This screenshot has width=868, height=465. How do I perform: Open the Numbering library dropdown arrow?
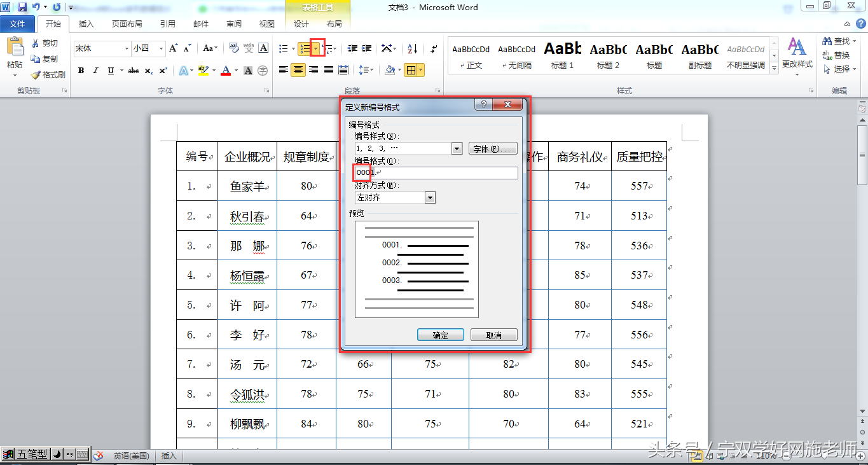pos(315,48)
